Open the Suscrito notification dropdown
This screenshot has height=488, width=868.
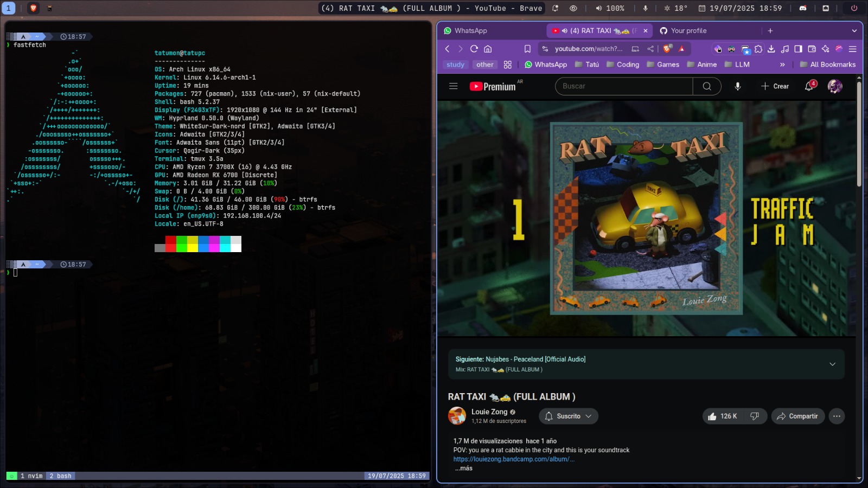[x=569, y=416]
